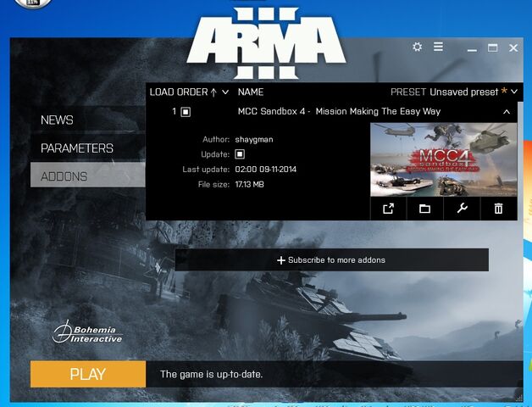Switch to the Parameters tab
532x407 pixels.
click(88, 148)
